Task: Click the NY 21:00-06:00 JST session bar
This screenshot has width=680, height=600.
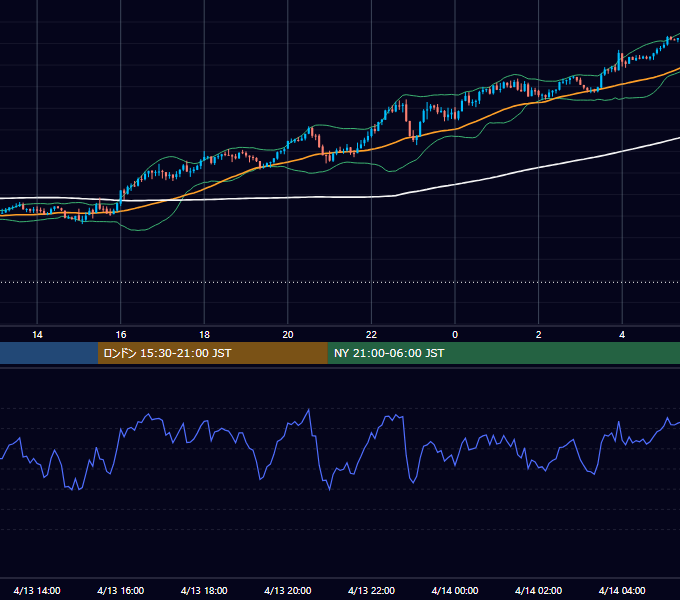Action: click(x=503, y=353)
